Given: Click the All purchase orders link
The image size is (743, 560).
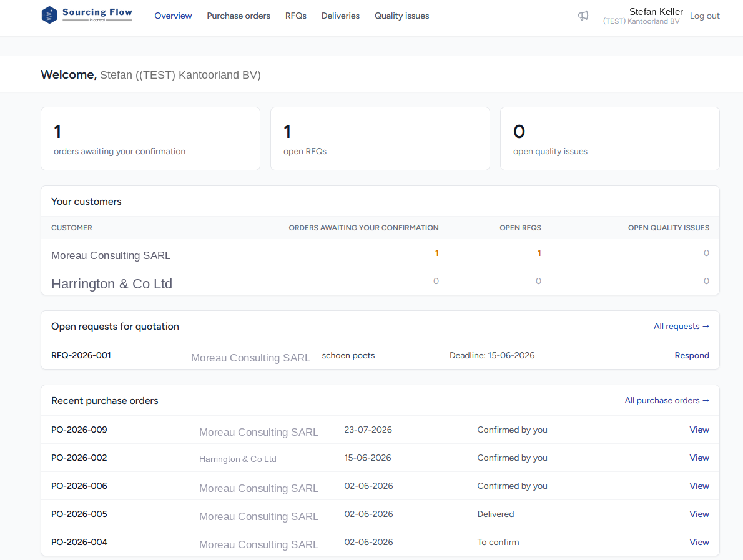Looking at the screenshot, I should coord(667,400).
